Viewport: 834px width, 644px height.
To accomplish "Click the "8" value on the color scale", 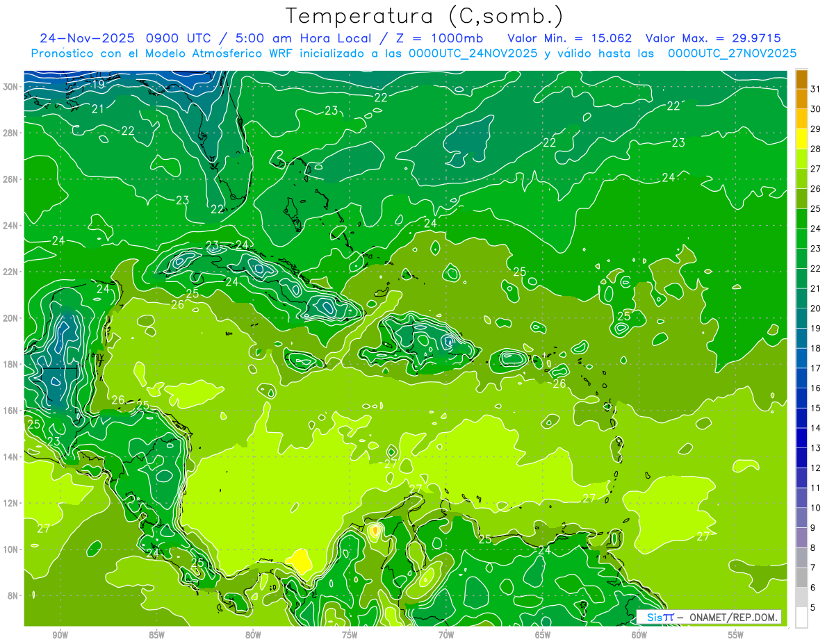I will (813, 547).
